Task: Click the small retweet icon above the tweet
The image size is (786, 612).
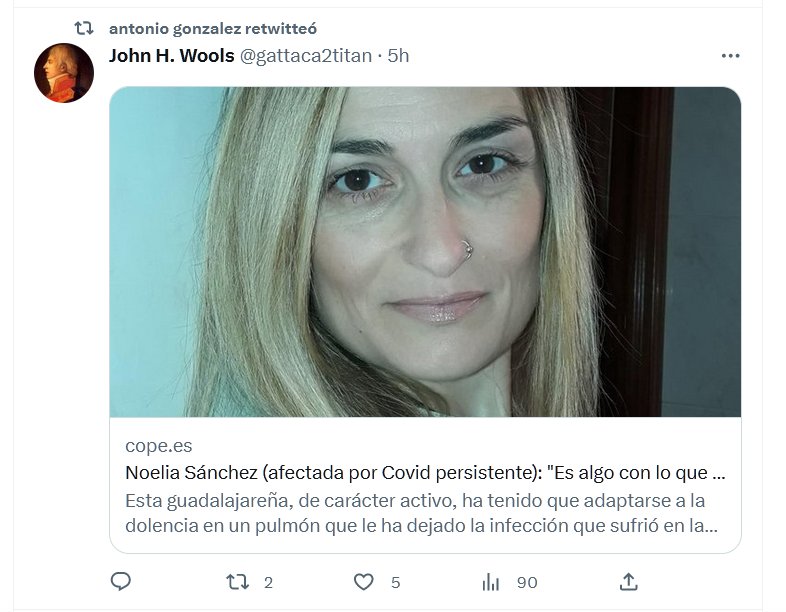Action: point(84,28)
